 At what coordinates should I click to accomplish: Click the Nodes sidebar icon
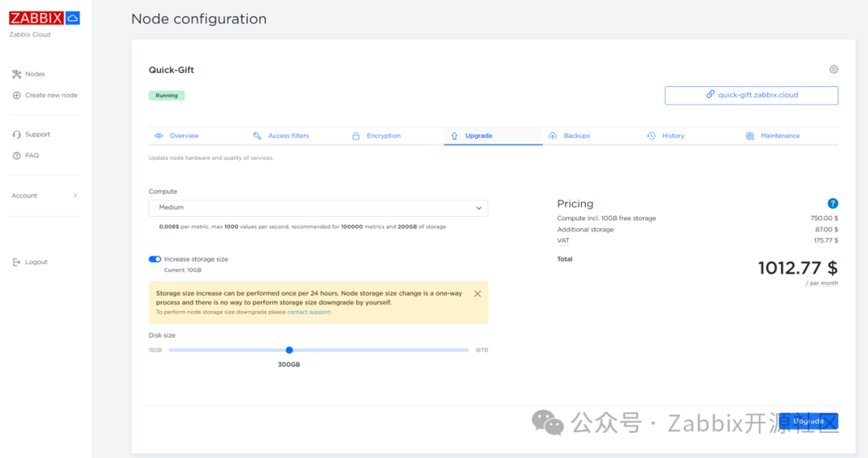coord(17,74)
